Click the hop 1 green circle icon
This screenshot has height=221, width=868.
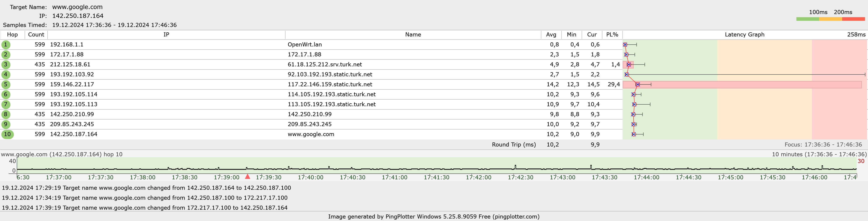(x=6, y=45)
